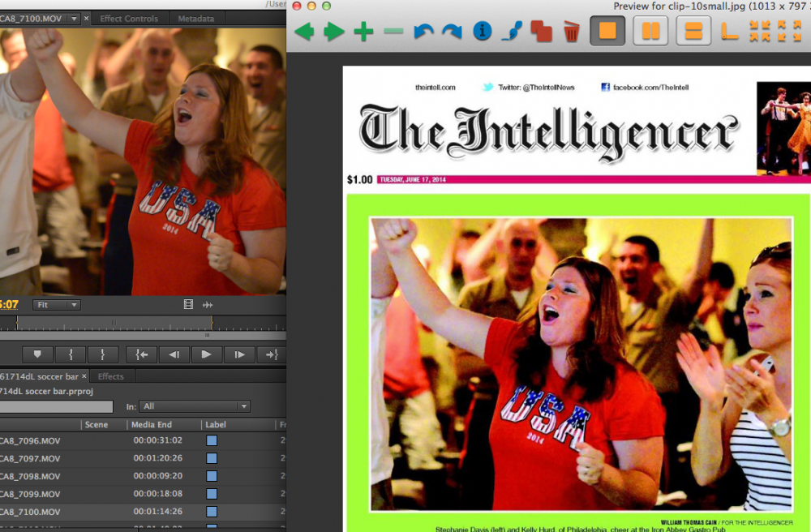
Task: Select the CA8_7100.MOV source monitor tab
Action: [x=31, y=19]
